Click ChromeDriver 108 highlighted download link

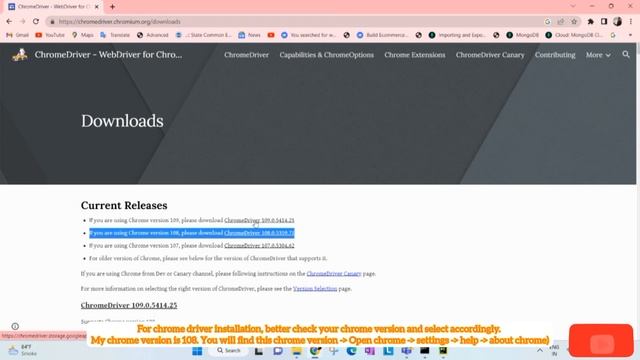(x=259, y=233)
